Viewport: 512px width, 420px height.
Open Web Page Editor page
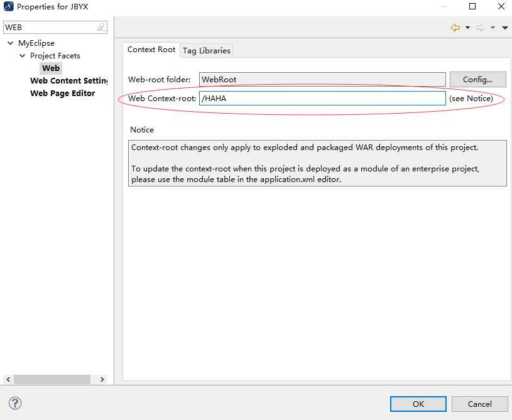[62, 93]
